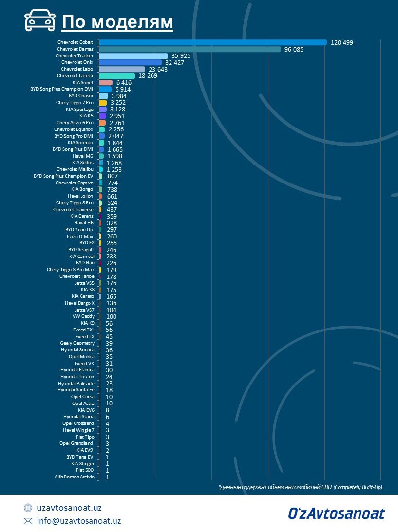Click the envelope icon next to the email
The width and height of the screenshot is (398, 532).
(28, 521)
